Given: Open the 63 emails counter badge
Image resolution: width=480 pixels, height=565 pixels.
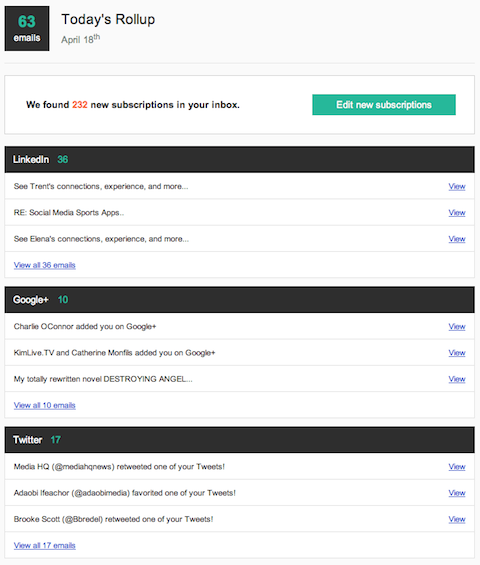Looking at the screenshot, I should [x=27, y=28].
